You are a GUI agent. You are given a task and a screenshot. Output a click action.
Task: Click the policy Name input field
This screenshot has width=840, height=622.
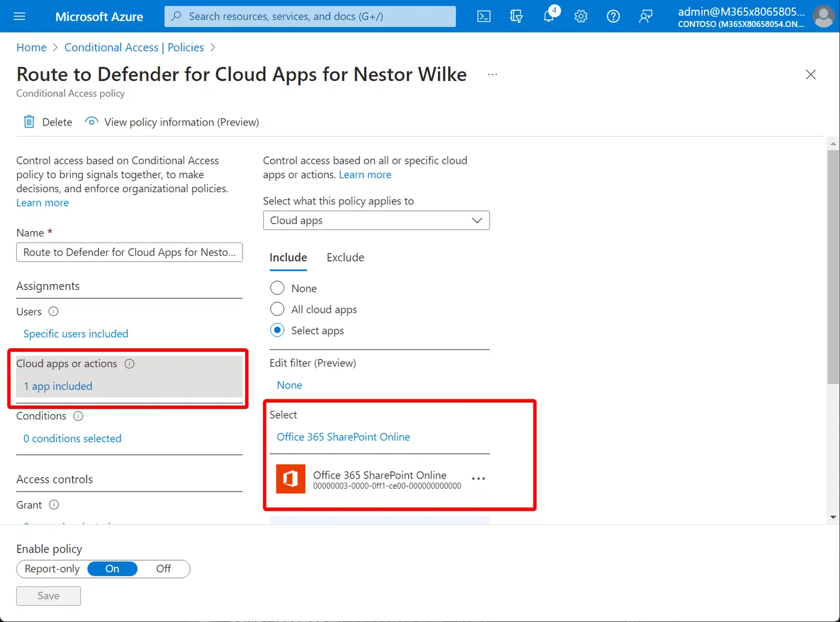click(130, 252)
